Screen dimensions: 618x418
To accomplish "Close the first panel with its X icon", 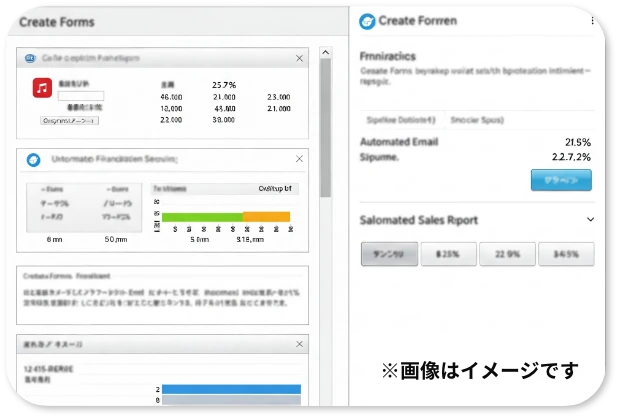I will coord(299,59).
